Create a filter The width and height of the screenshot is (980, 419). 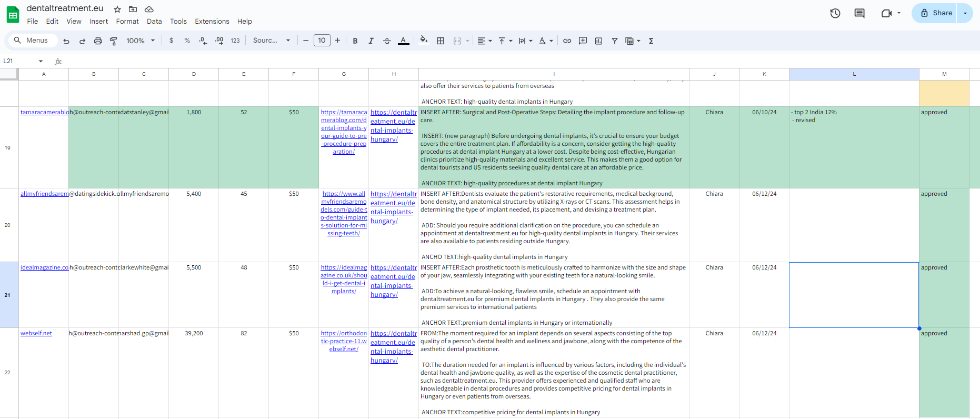pyautogui.click(x=614, y=41)
